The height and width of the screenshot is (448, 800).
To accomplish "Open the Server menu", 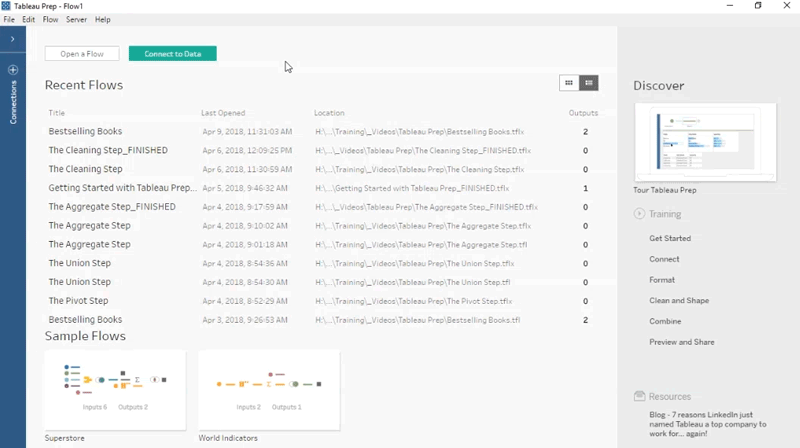I will pos(76,19).
